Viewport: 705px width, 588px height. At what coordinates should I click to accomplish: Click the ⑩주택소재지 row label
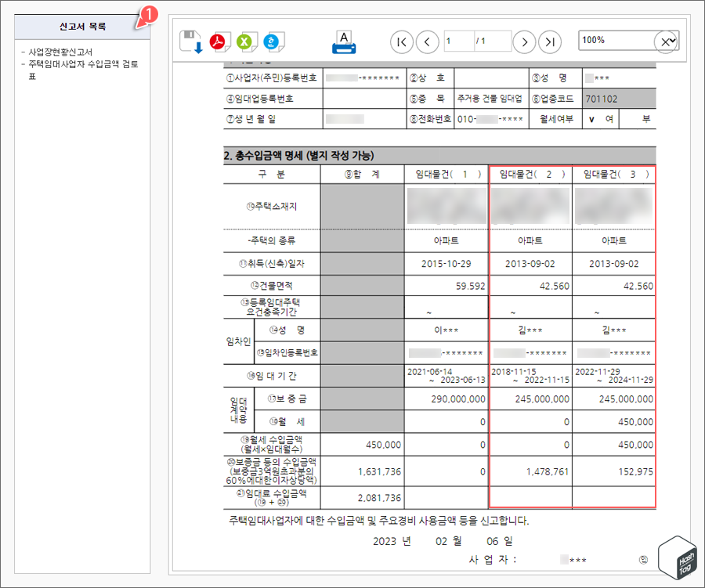tap(272, 207)
